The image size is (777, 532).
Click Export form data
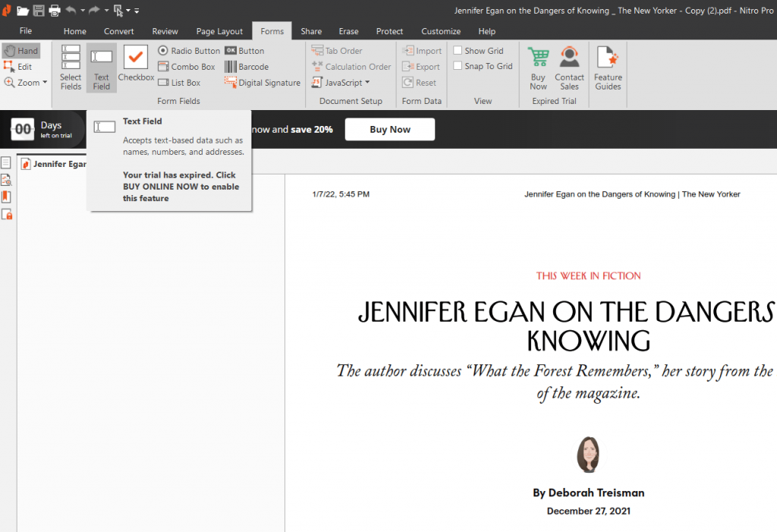(421, 67)
